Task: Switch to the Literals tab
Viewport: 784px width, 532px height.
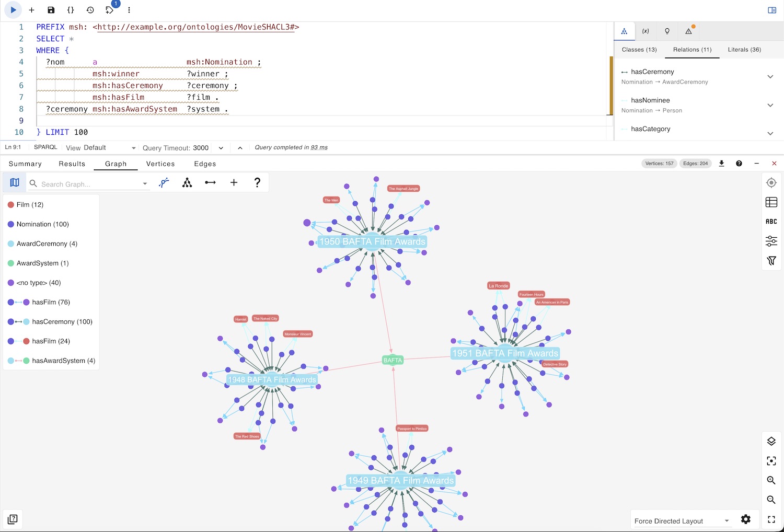Action: [744, 50]
